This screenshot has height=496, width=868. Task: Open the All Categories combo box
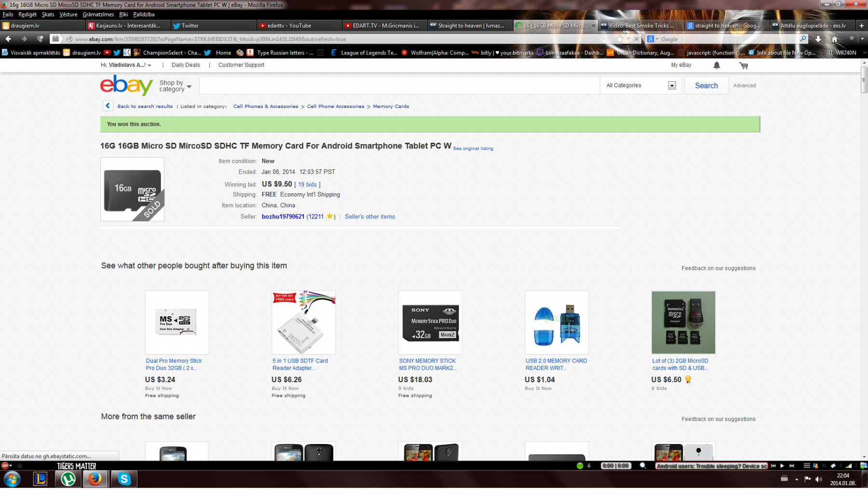[x=641, y=85]
